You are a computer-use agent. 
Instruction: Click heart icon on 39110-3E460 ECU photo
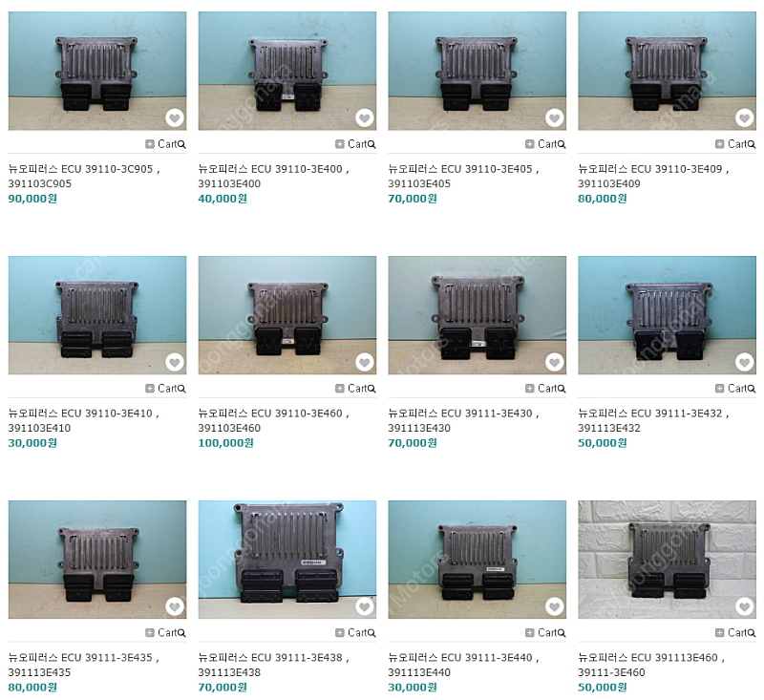point(365,362)
